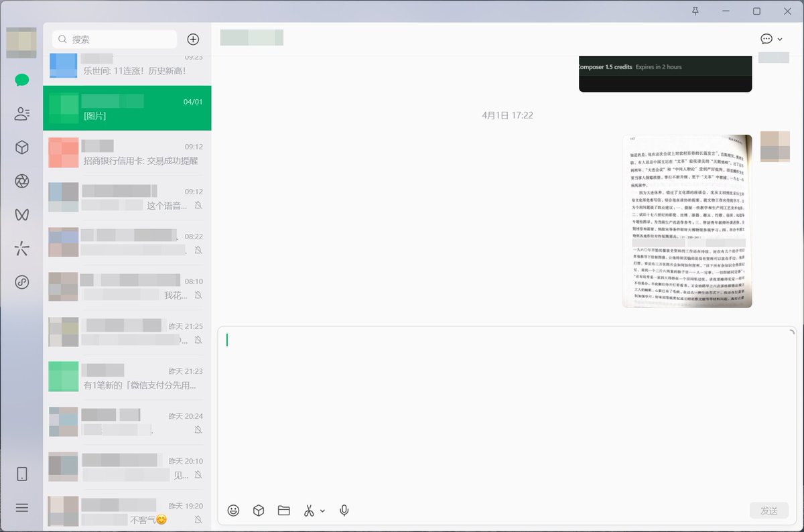Open the chat options ellipsis dropdown
804x532 pixels.
point(766,39)
